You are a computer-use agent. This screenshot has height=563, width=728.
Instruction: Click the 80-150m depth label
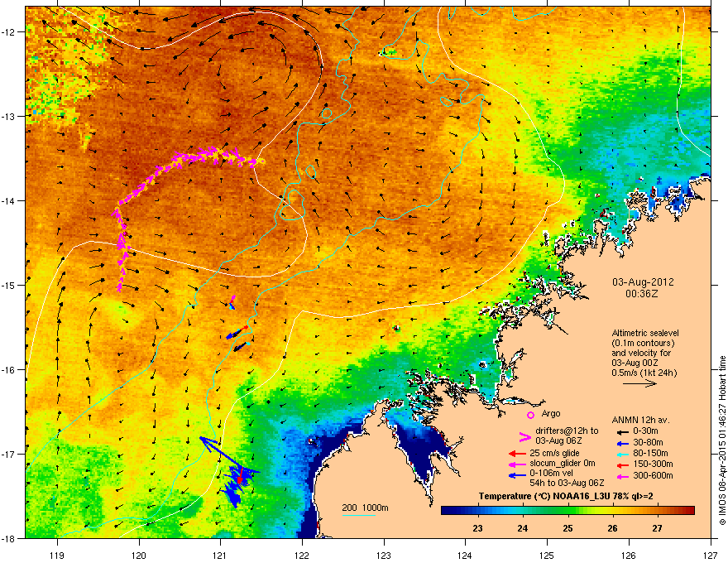tap(650, 453)
